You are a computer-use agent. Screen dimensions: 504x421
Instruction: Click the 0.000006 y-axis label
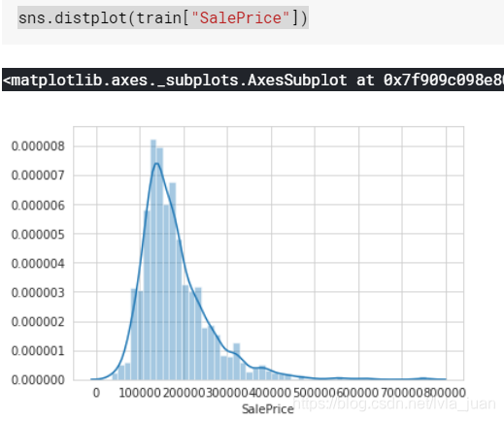(38, 205)
